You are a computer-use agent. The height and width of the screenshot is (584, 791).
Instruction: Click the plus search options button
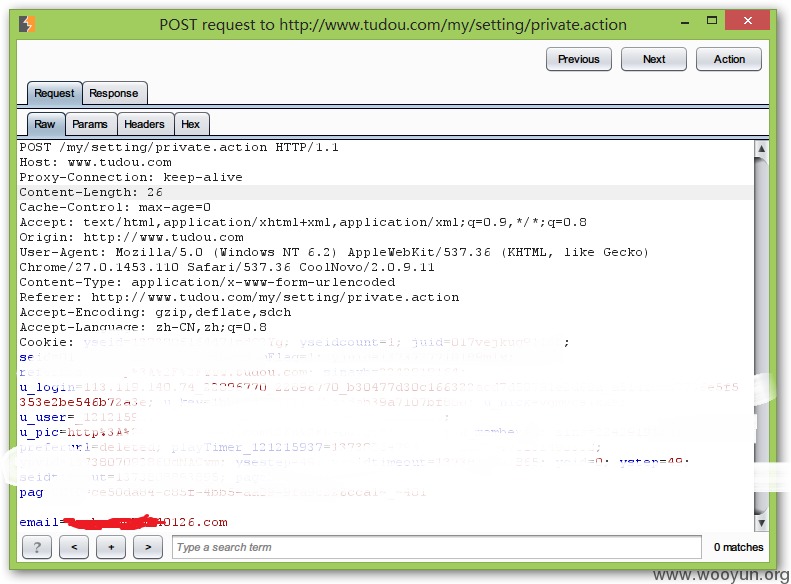[x=111, y=547]
